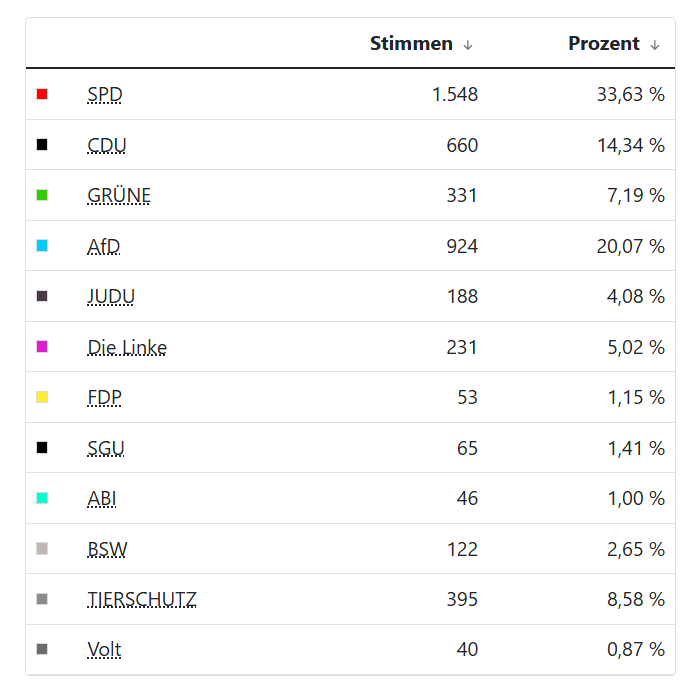Viewport: 680px width, 692px height.
Task: Open the TIERSCHUTZ party link
Action: point(142,600)
